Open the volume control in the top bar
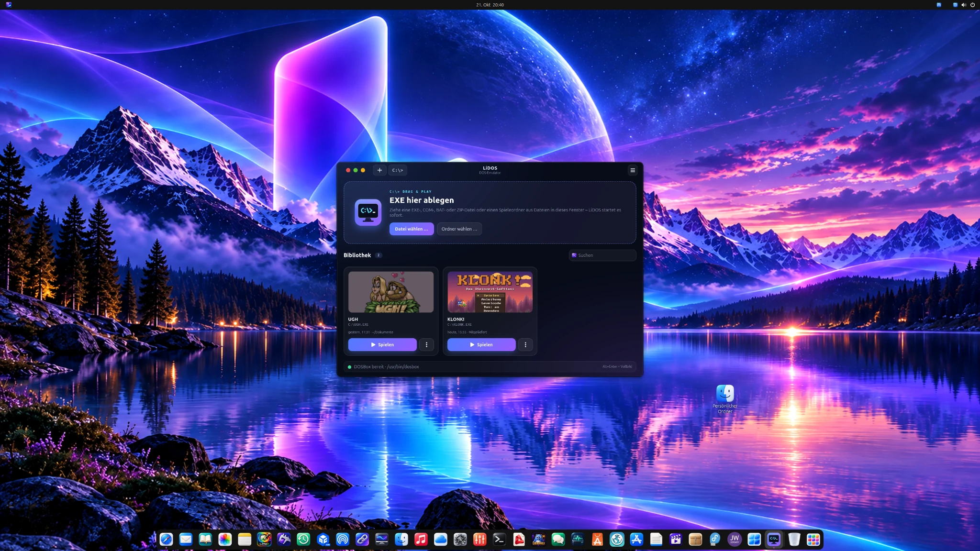 [964, 5]
